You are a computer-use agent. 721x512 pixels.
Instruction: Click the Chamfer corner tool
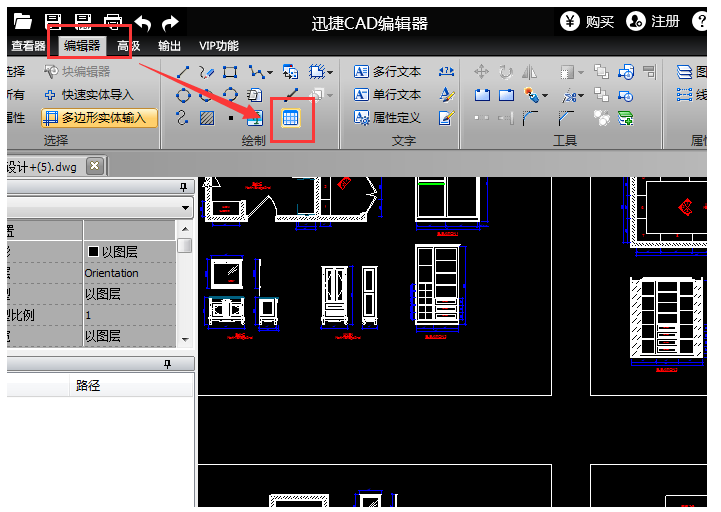click(x=566, y=118)
